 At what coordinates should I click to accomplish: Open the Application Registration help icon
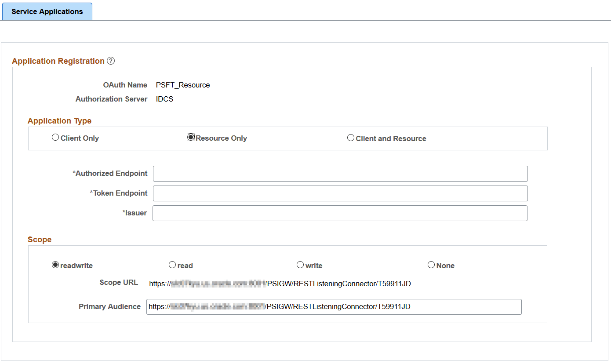(x=110, y=61)
